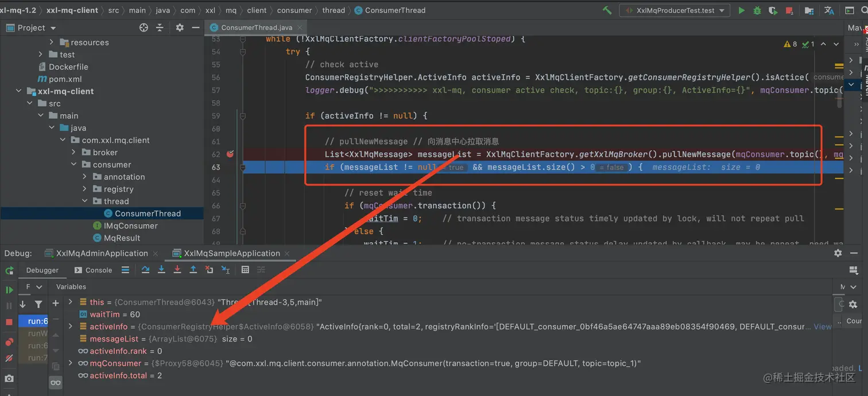Close the ConsumerThread.java editor tab
Viewport: 868px width, 396px height.
(x=300, y=28)
